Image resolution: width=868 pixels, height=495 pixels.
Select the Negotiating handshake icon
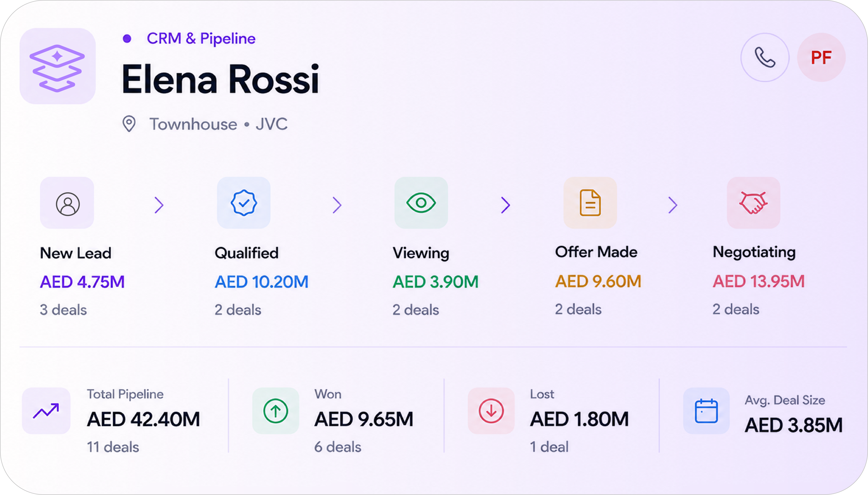753,203
